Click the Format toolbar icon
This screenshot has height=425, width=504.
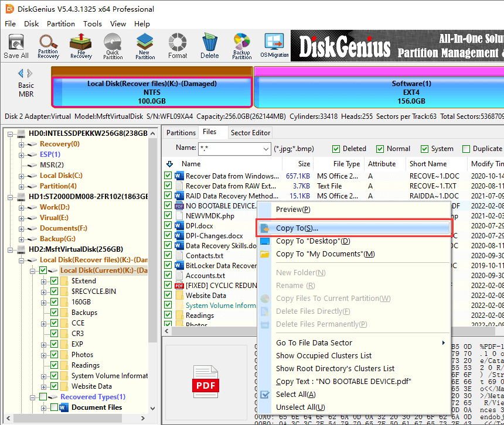coord(178,46)
